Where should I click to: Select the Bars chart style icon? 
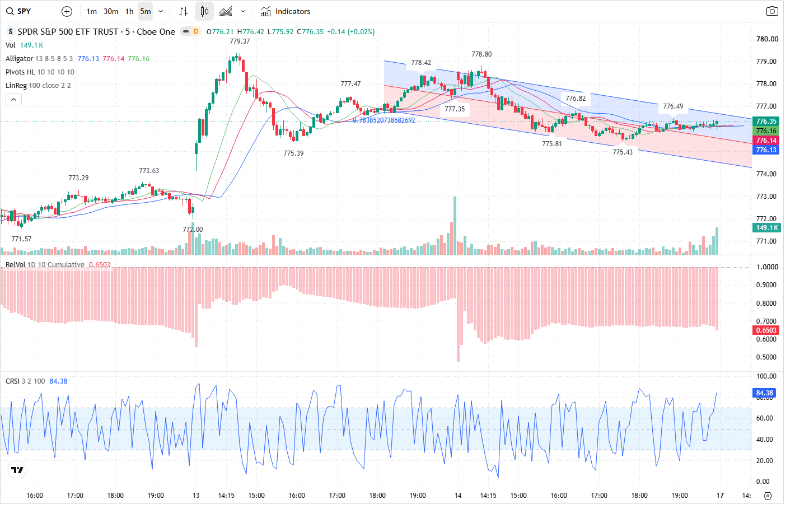[183, 11]
